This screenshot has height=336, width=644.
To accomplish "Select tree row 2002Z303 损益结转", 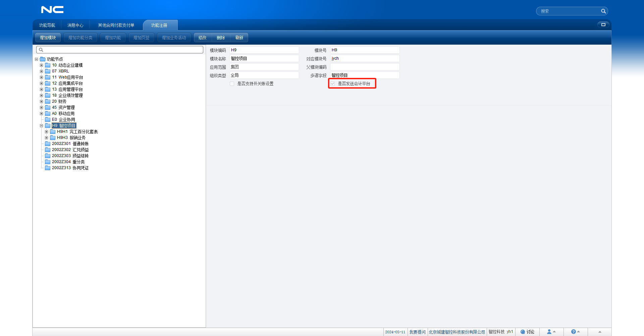I will point(70,156).
